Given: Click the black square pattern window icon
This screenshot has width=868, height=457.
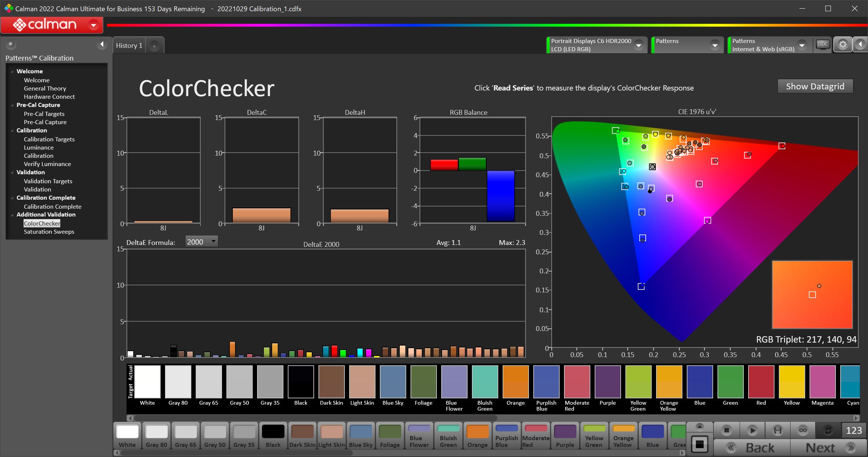Looking at the screenshot, I should pyautogui.click(x=700, y=445).
